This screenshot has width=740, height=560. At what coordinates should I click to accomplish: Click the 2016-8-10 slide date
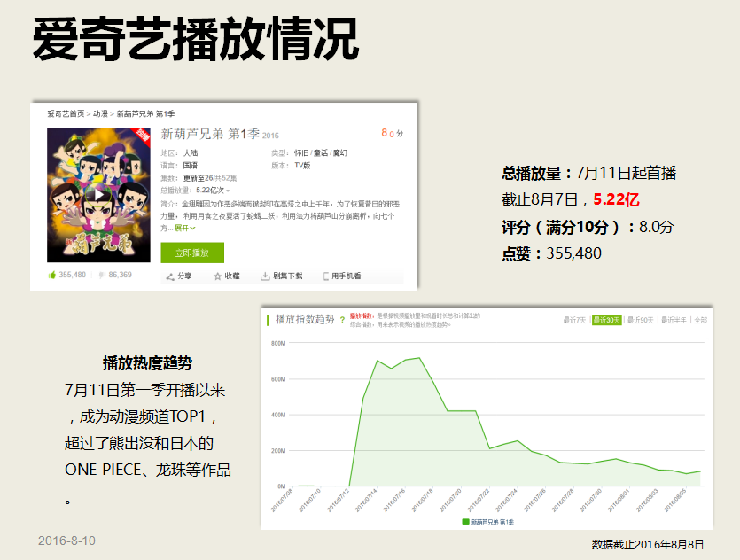(66, 541)
